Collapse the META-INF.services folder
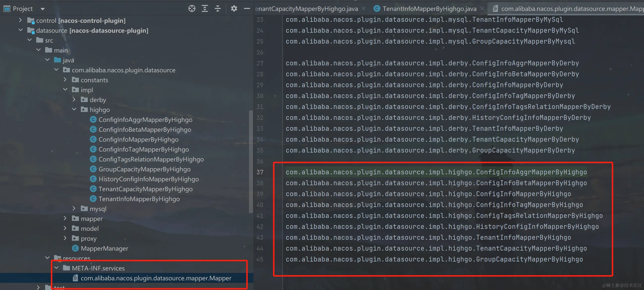644x290 pixels. 57,267
